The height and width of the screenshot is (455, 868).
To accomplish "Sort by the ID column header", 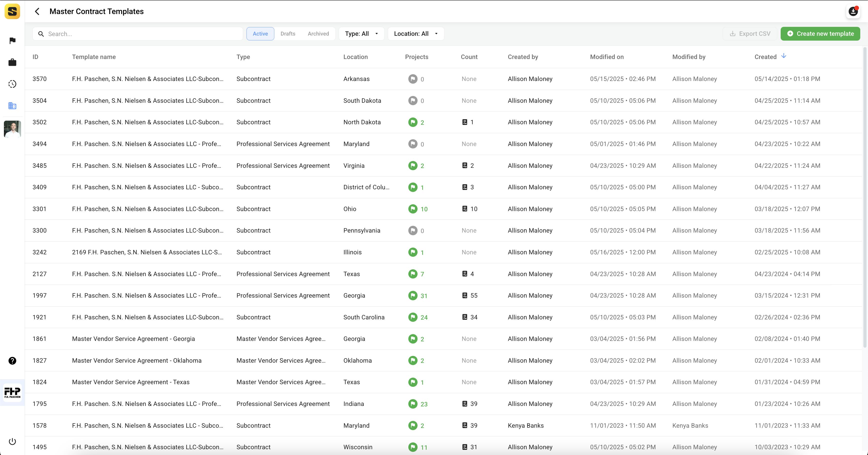I will [35, 57].
